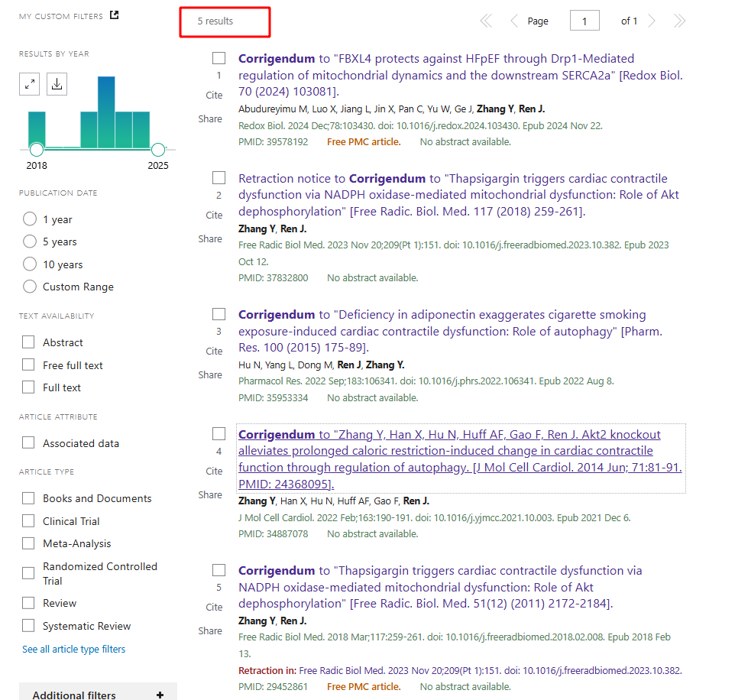This screenshot has height=700, width=735.
Task: Choose Custom Range publication date
Action: (30, 287)
